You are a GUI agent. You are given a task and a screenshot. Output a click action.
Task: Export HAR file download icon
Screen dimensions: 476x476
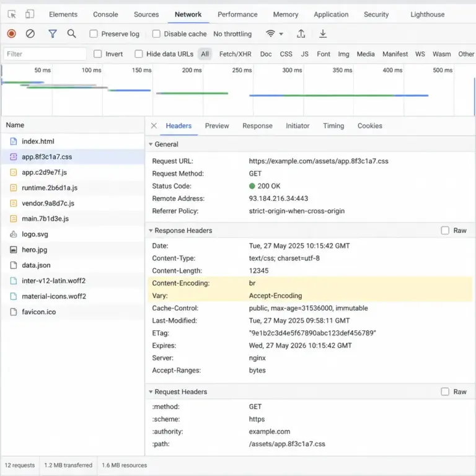click(x=323, y=33)
